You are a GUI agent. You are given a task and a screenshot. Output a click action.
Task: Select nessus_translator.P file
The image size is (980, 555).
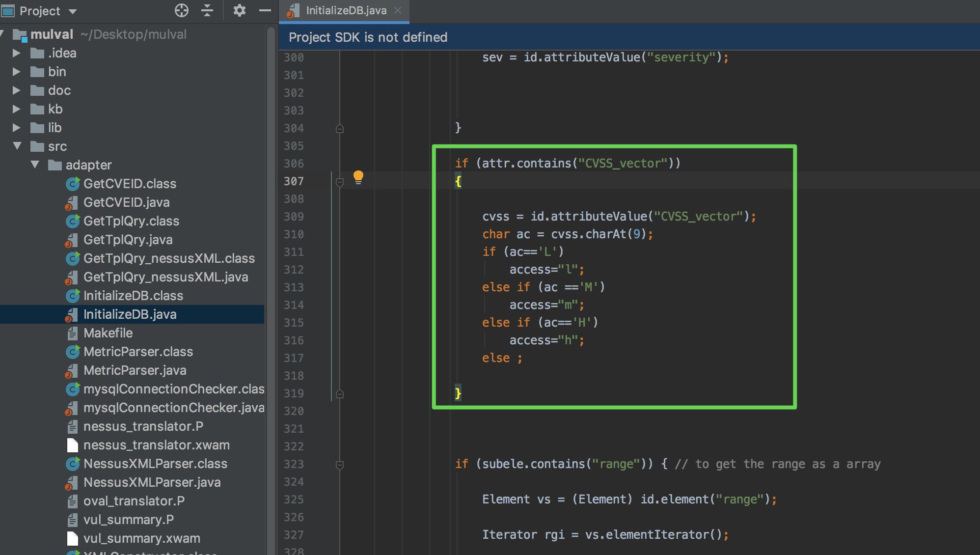(143, 426)
